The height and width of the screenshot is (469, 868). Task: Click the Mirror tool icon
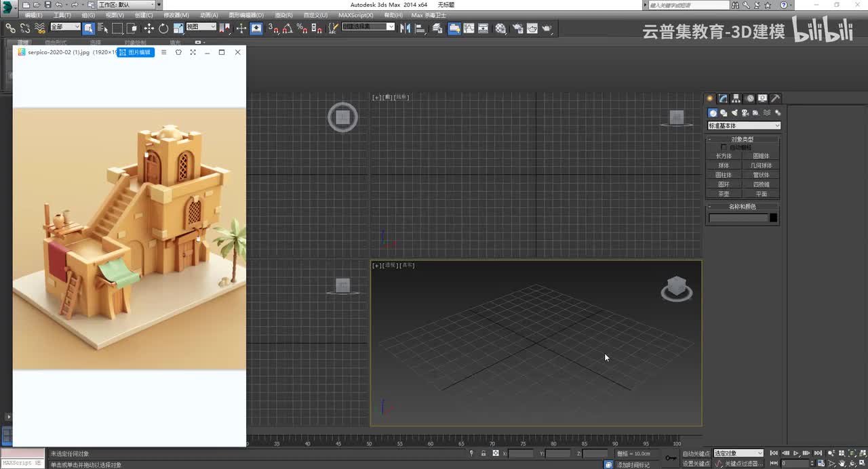click(x=406, y=28)
